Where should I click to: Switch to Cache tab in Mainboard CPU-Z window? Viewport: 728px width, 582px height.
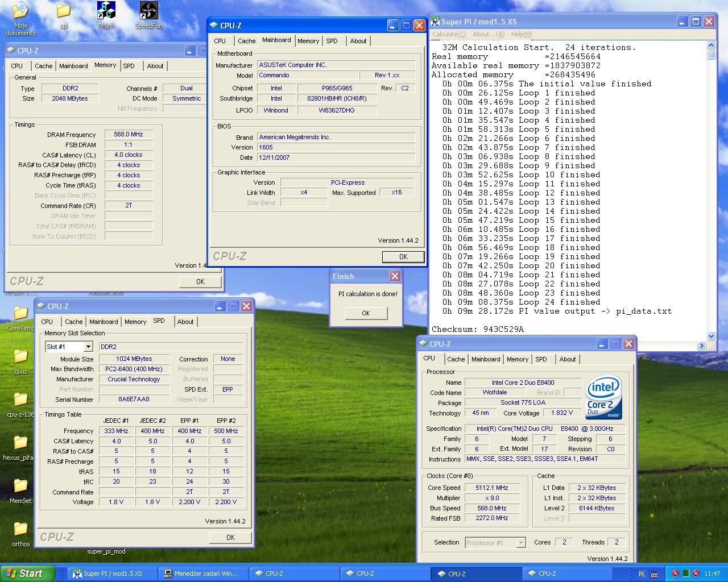tap(246, 41)
